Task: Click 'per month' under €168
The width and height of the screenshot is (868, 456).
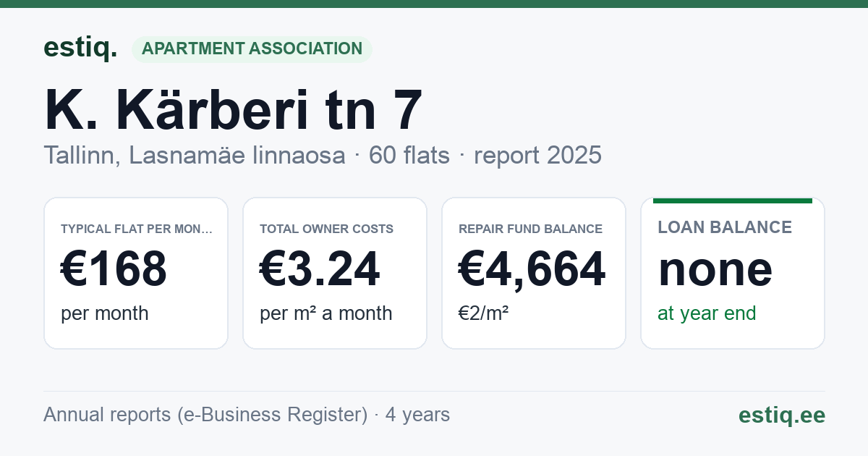Action: coord(105,313)
